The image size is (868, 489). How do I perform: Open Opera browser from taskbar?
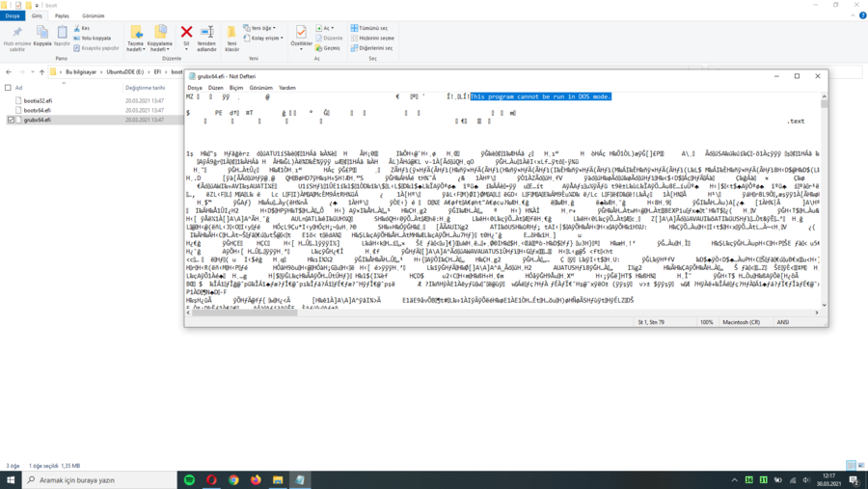pyautogui.click(x=211, y=480)
